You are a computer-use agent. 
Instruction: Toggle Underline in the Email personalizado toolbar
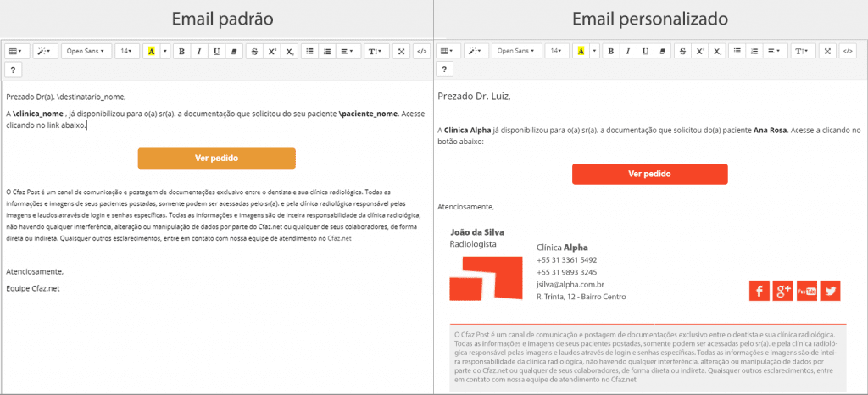click(x=645, y=51)
